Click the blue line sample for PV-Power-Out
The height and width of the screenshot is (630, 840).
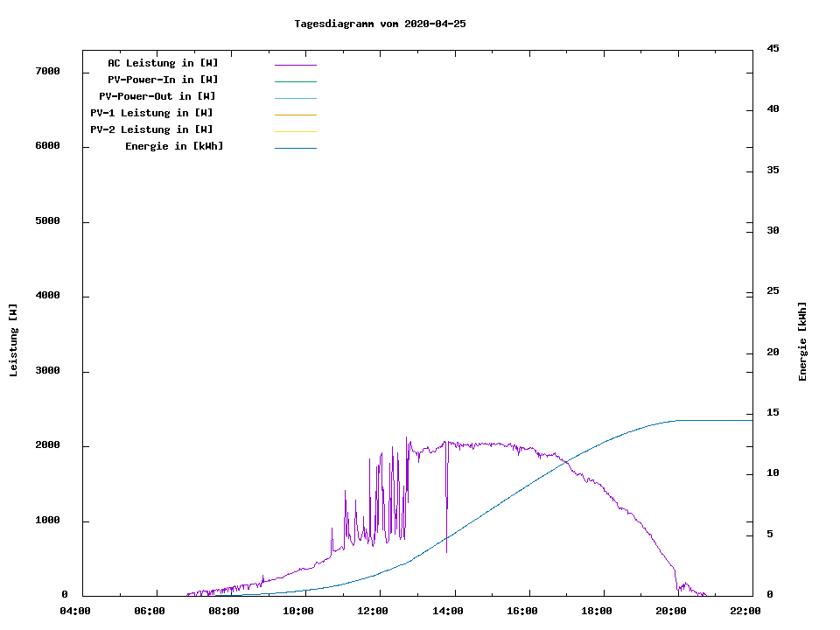(295, 98)
